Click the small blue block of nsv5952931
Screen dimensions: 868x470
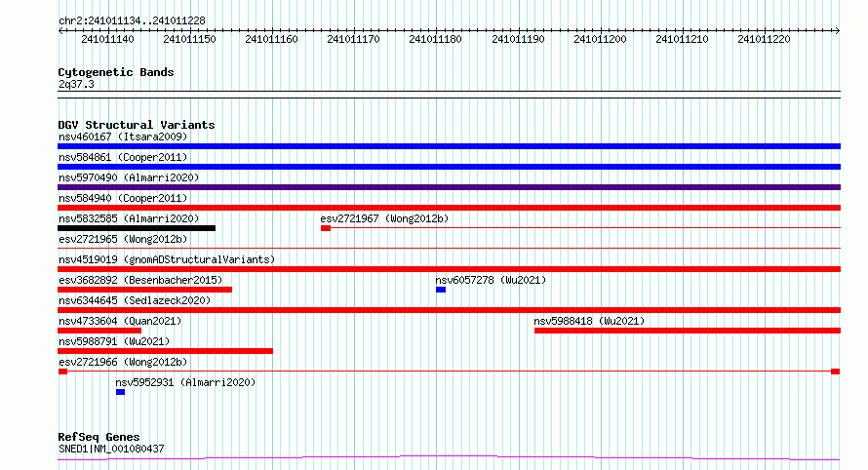tap(120, 392)
